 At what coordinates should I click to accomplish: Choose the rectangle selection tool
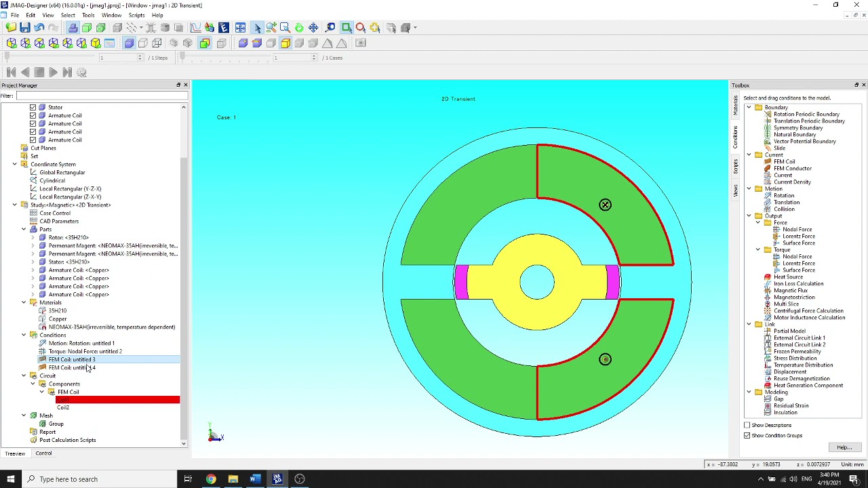(347, 28)
